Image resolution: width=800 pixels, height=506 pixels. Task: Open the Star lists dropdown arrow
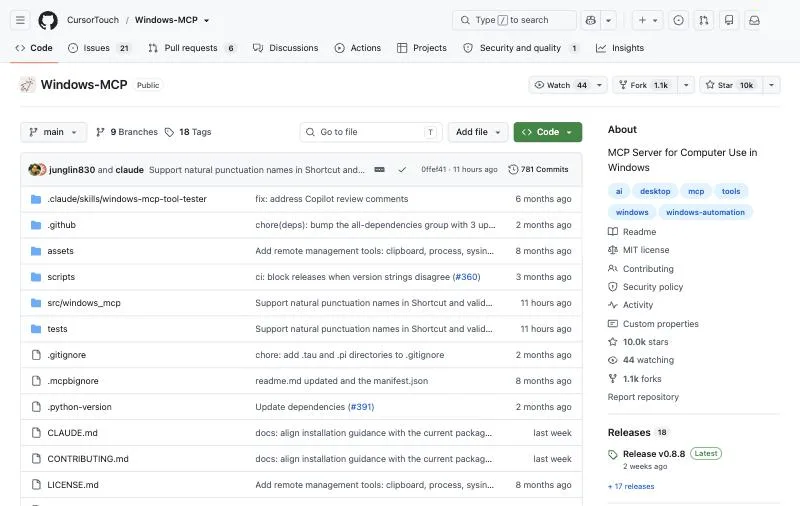(x=771, y=85)
